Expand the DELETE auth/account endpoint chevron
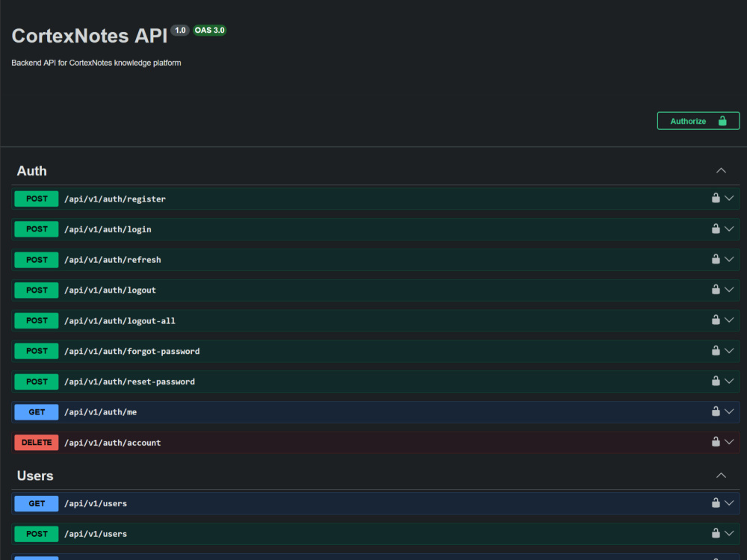747x560 pixels. tap(729, 442)
